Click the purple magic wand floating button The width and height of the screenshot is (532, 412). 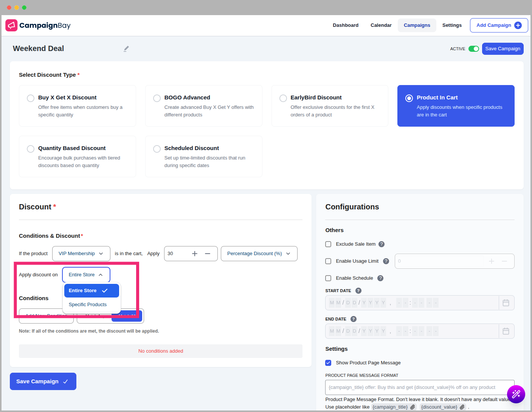516,394
